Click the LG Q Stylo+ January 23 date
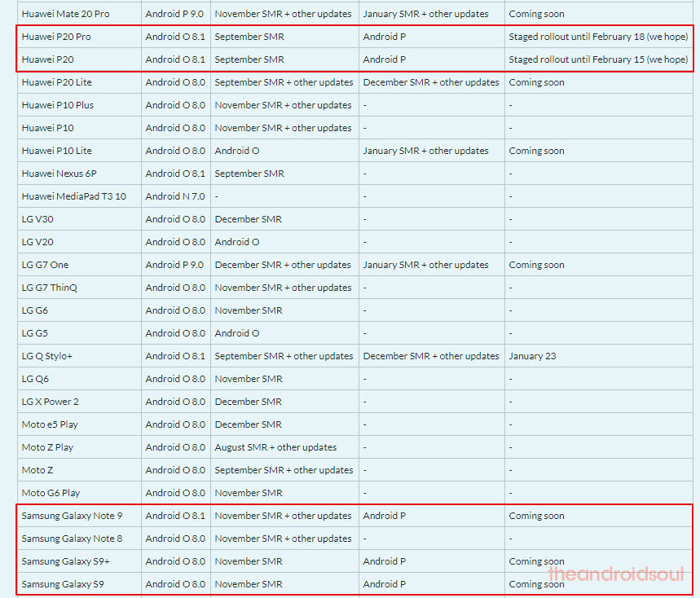This screenshot has width=700, height=598. [533, 356]
